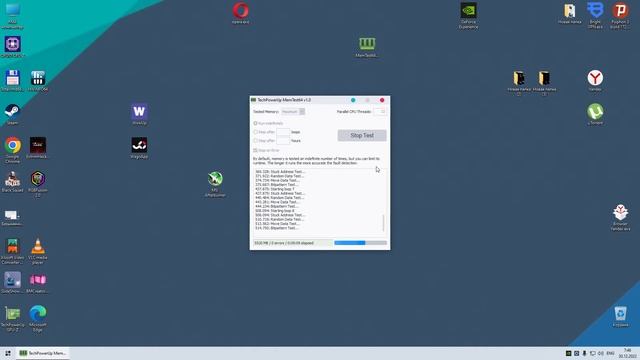The height and width of the screenshot is (360, 640).
Task: Click the ENG language indicator in tray
Action: click(x=610, y=353)
